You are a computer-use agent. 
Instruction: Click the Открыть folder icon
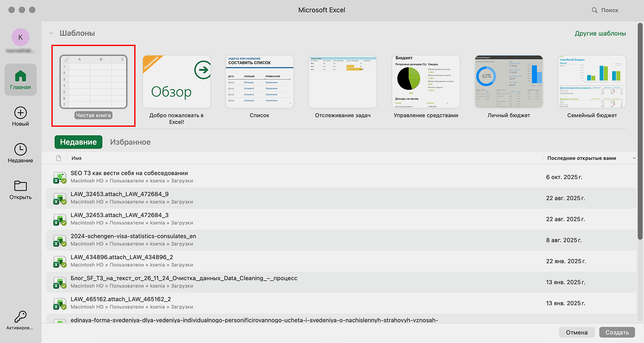[20, 186]
